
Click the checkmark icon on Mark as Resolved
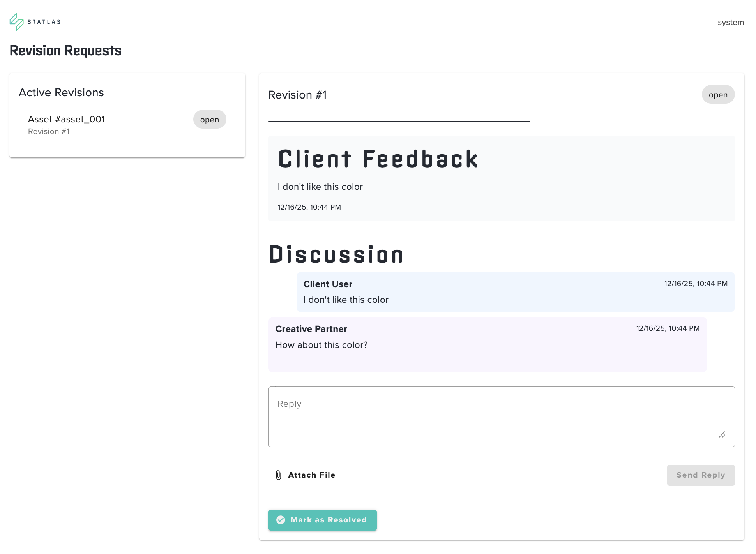coord(281,520)
